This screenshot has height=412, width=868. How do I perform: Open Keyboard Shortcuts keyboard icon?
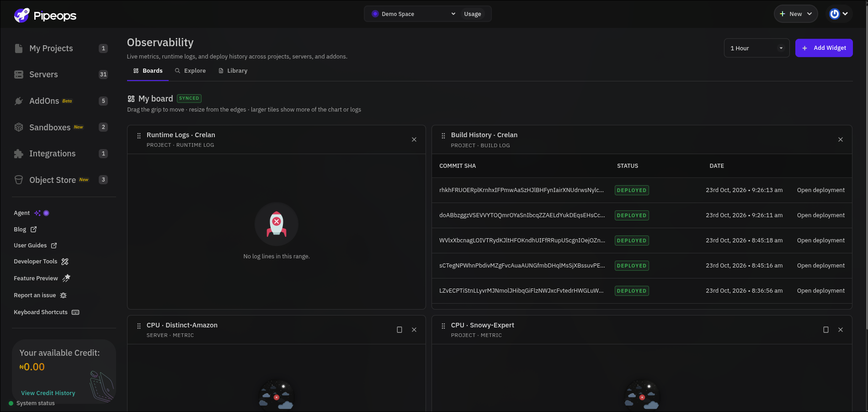click(x=75, y=312)
